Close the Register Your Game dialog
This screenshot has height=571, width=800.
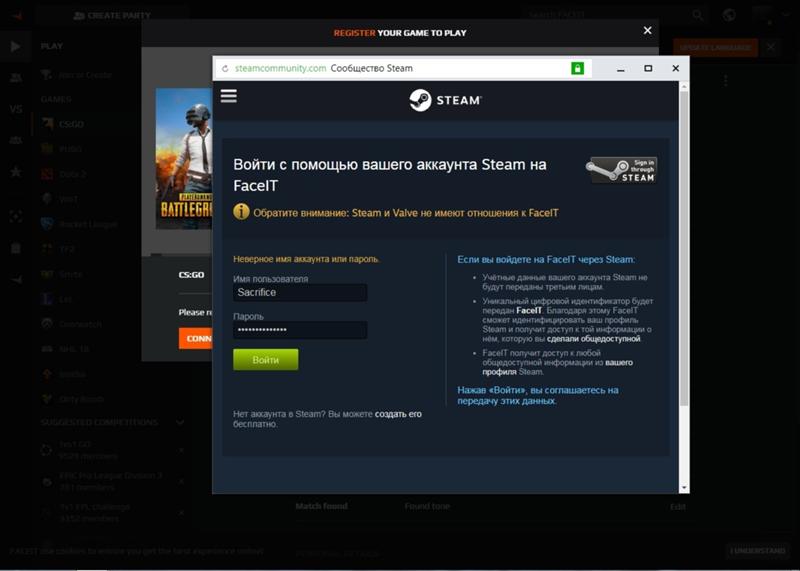click(647, 31)
